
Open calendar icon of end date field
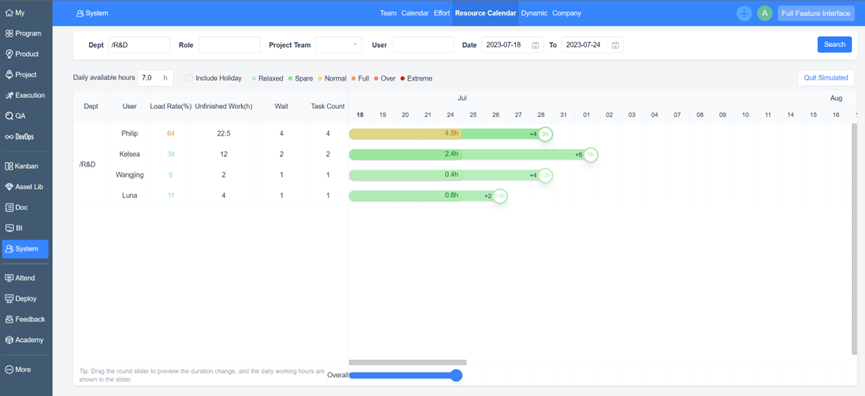(x=615, y=45)
